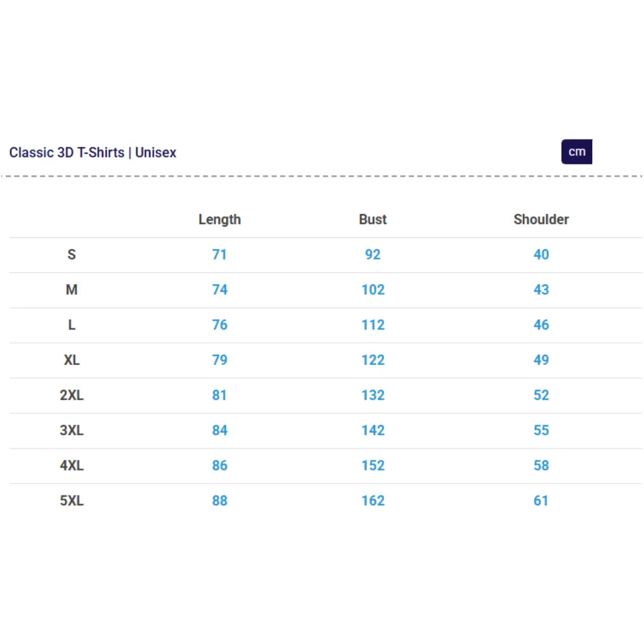
Task: Click the Shoulder column header
Action: [541, 219]
